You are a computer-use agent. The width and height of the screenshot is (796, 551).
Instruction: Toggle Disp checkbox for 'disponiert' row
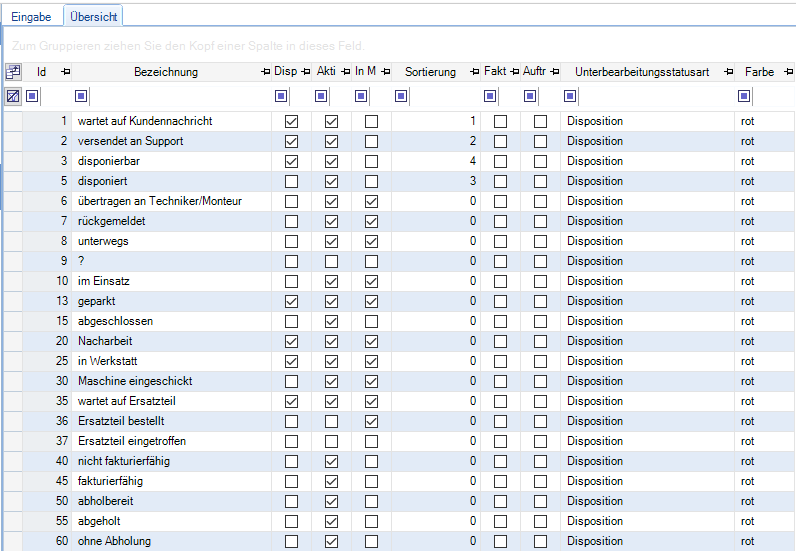click(x=291, y=181)
